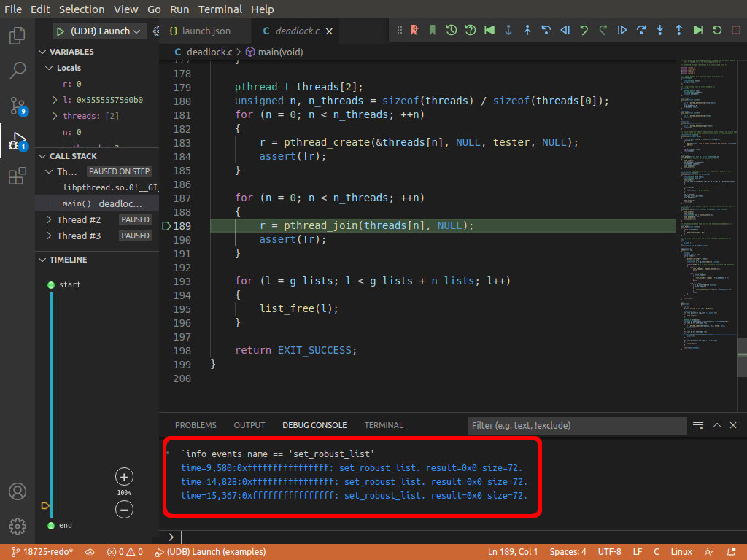Image resolution: width=747 pixels, height=560 pixels.
Task: Click the green Restart debug icon
Action: tap(717, 30)
